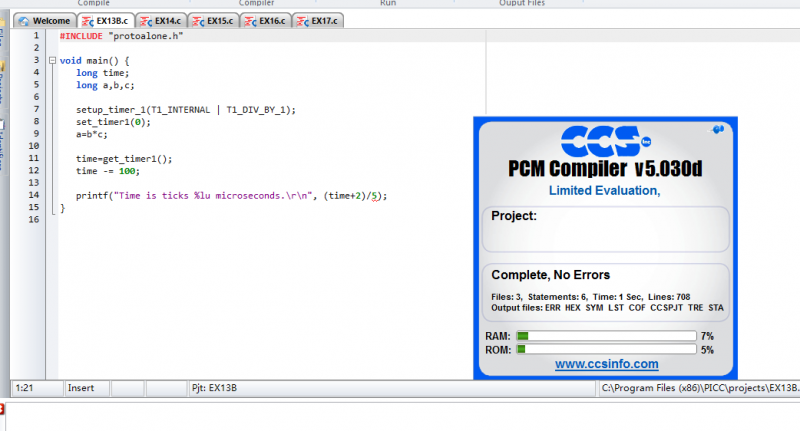This screenshot has width=800, height=431.
Task: Click the EX16.c tab's file icon
Action: (250, 21)
